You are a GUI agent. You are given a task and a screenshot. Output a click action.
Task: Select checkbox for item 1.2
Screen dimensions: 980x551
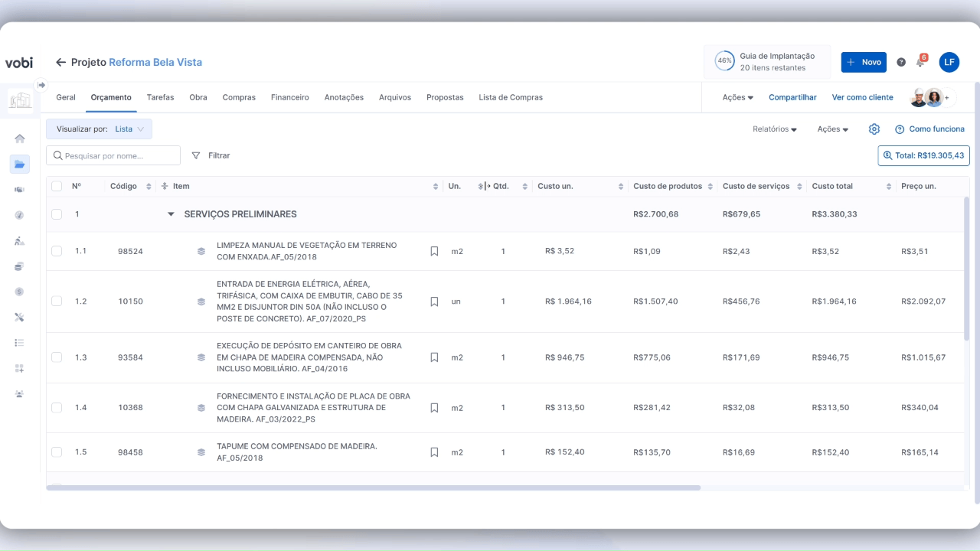[57, 302]
